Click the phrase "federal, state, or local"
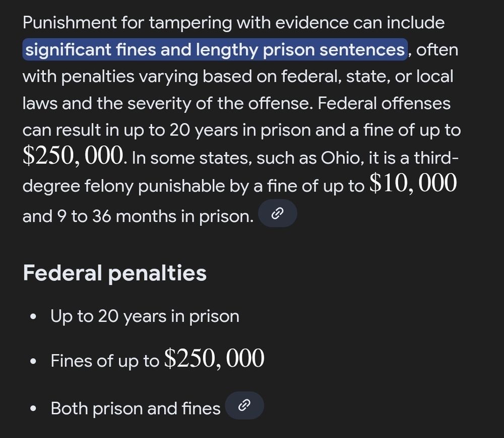Viewport: 504px width, 438px height. (367, 77)
